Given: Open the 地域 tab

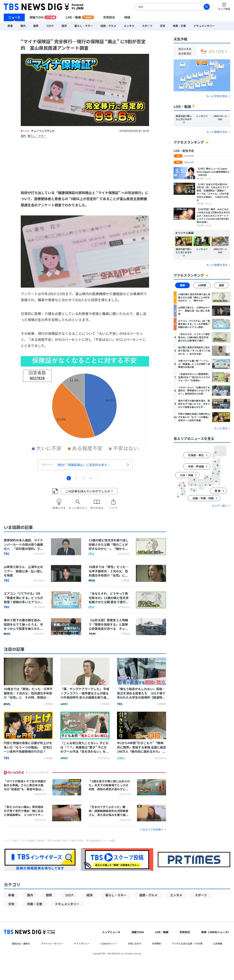Looking at the screenshot, I should pos(127,17).
